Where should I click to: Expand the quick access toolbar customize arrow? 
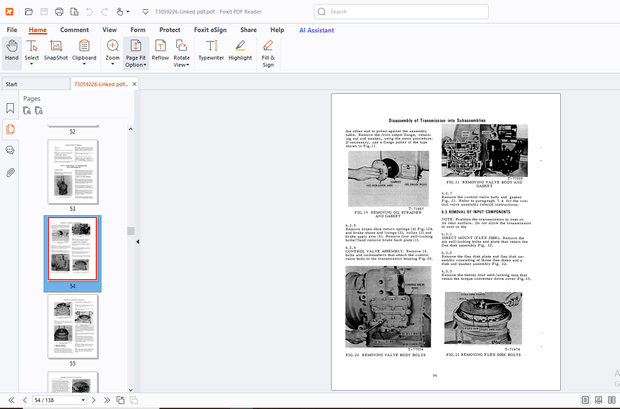pos(145,12)
